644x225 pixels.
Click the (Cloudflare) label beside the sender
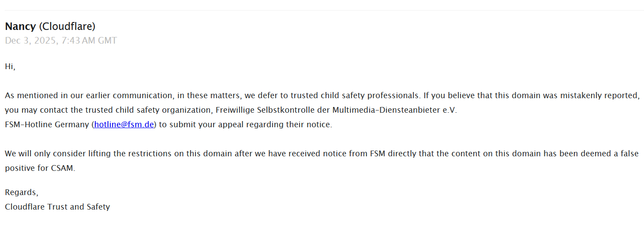point(67,26)
